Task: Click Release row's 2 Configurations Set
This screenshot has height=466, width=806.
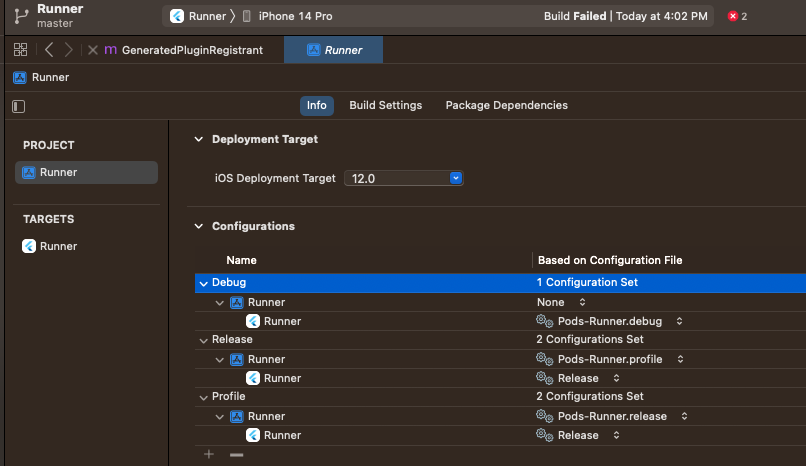Action: (590, 339)
